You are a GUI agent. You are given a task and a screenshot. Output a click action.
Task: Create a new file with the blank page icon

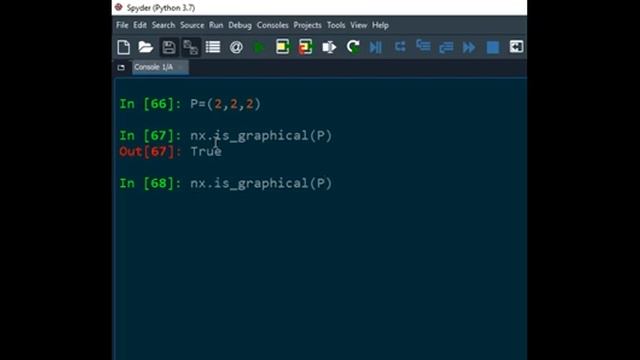click(123, 47)
